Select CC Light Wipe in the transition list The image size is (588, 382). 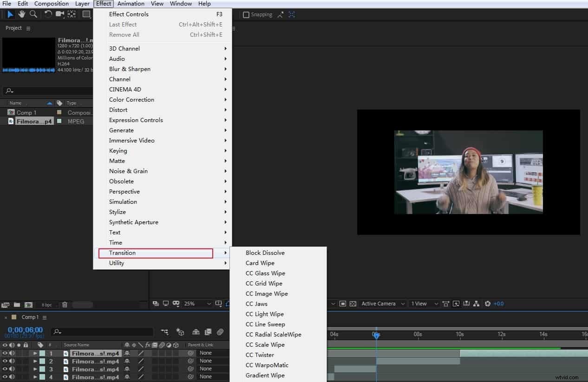pos(265,314)
